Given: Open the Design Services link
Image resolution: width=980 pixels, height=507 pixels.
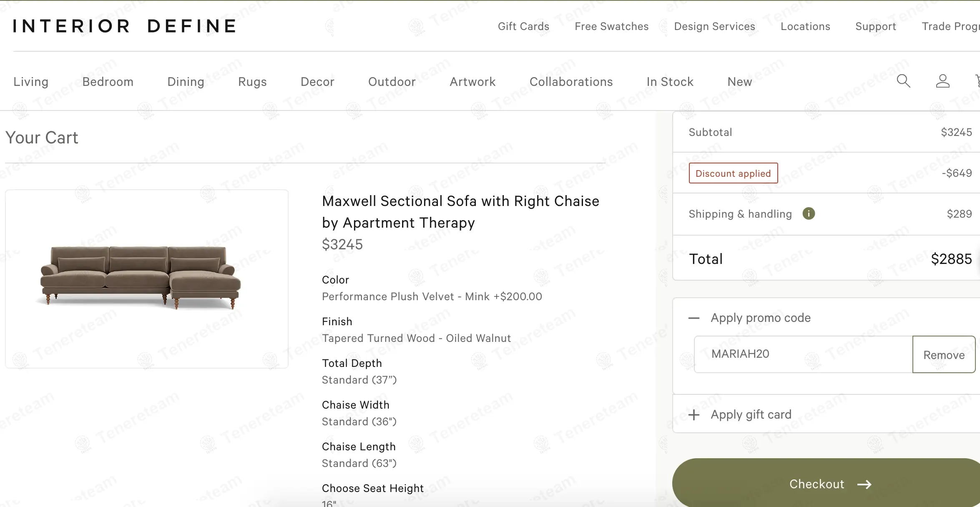Looking at the screenshot, I should (x=714, y=26).
